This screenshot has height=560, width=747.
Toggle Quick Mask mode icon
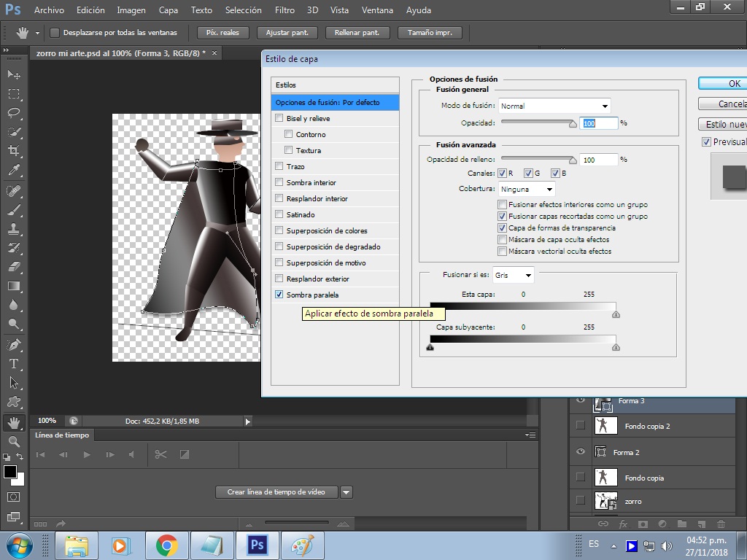[x=14, y=497]
